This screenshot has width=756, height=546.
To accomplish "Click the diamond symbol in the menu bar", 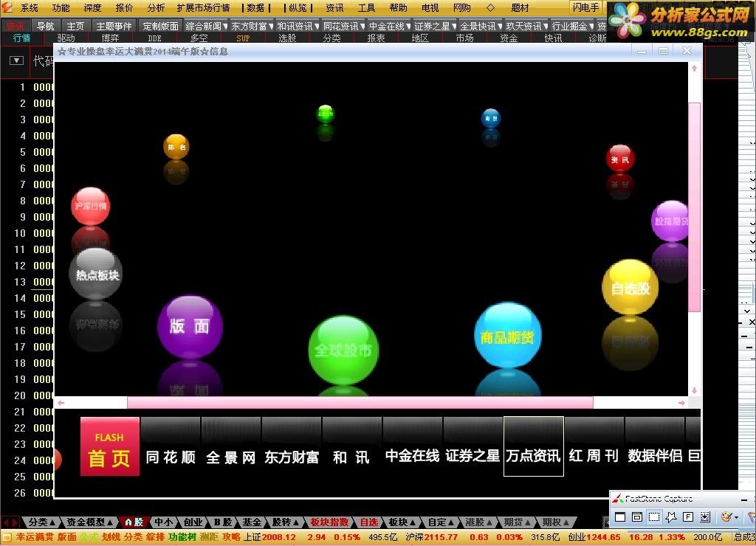I will (490, 7).
